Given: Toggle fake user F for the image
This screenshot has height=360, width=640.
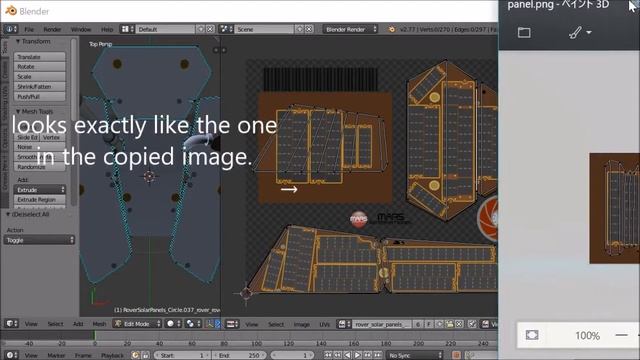Looking at the screenshot, I should [429, 324].
